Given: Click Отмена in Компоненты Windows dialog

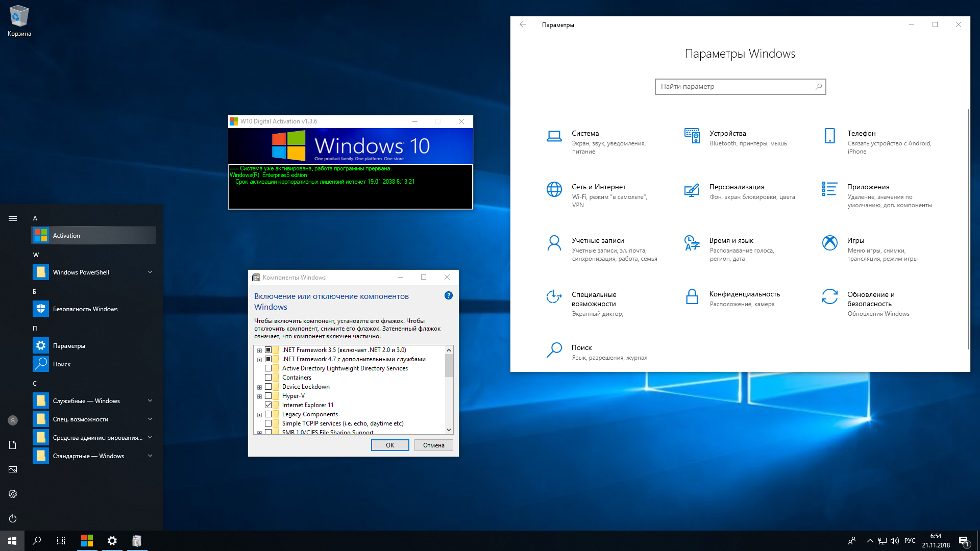Looking at the screenshot, I should (x=433, y=445).
